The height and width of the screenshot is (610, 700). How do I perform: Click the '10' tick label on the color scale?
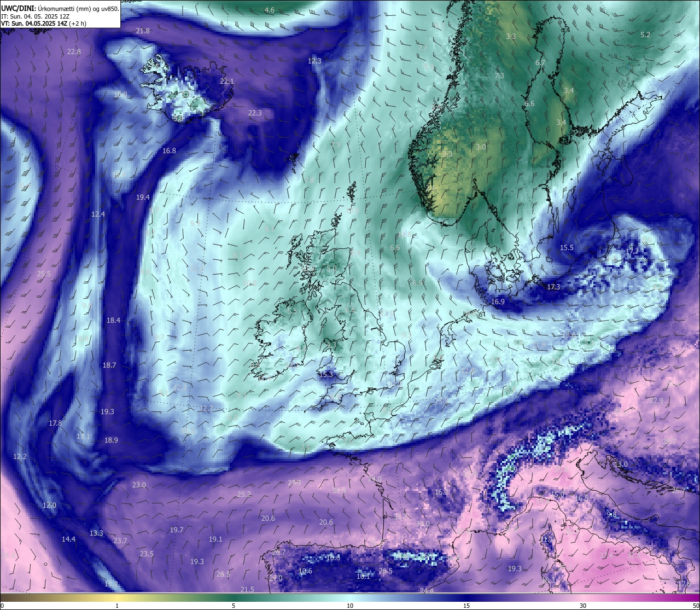point(350,606)
